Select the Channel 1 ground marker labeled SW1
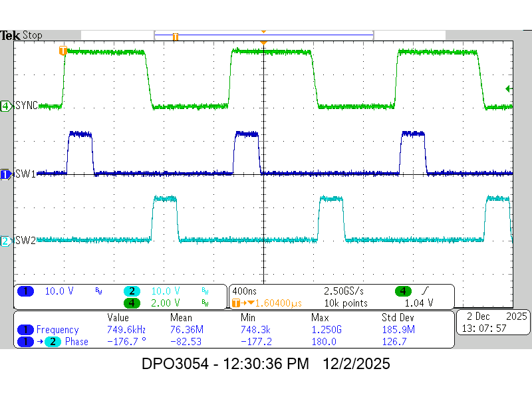This screenshot has width=532, height=399. click(5, 174)
